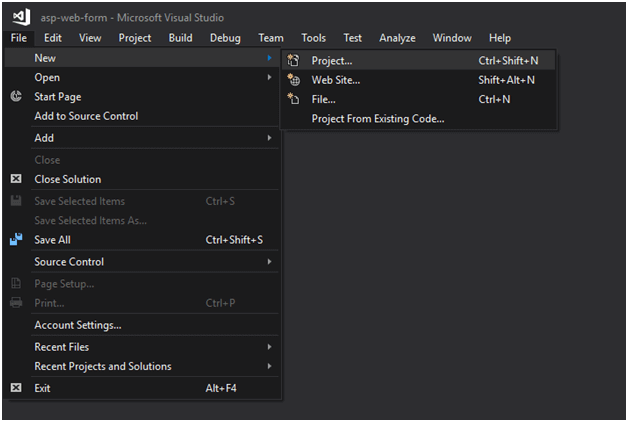Click the New Project icon
The image size is (628, 422).
(293, 61)
